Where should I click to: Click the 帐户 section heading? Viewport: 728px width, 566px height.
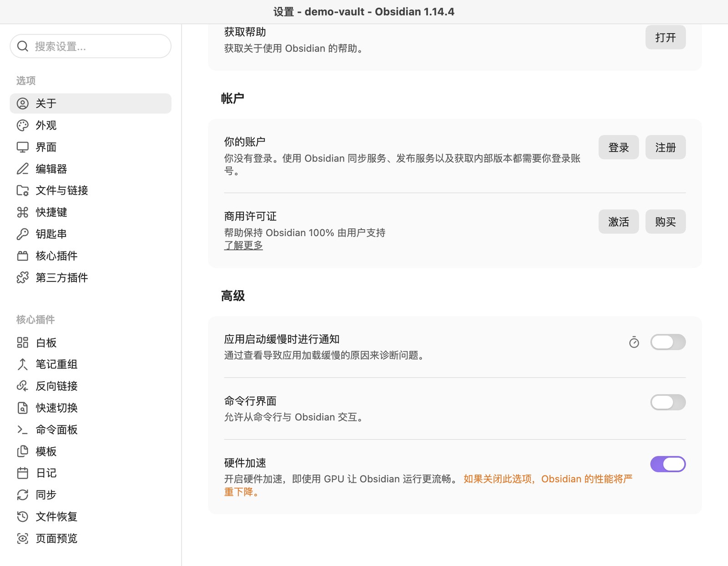click(x=233, y=98)
